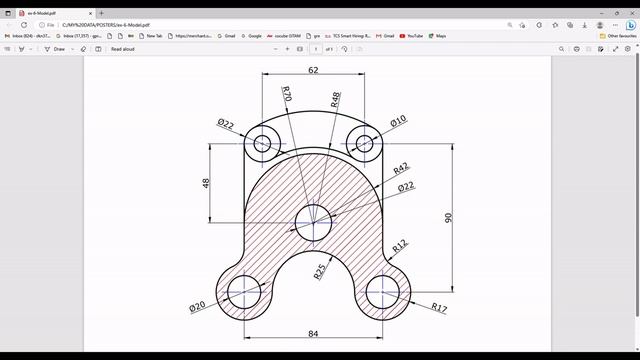Zoom in the PDF with plus button

click(x=287, y=49)
